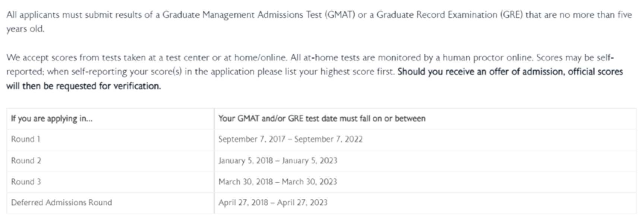
Task: Click the 'years old.' text line
Action: tap(25, 29)
